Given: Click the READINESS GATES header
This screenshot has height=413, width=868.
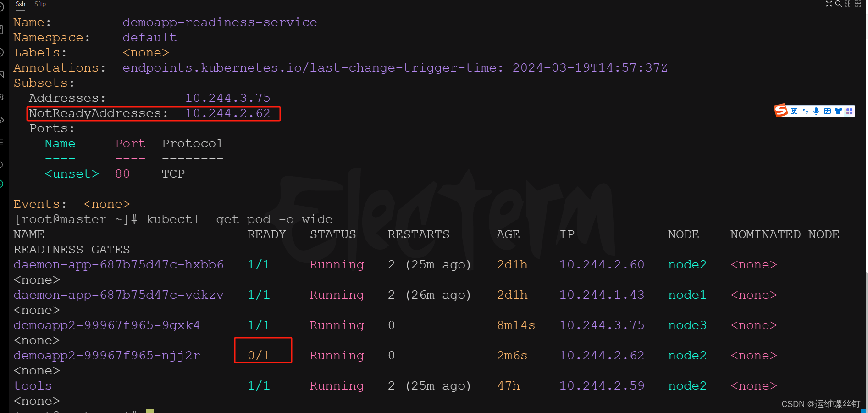Looking at the screenshot, I should point(72,250).
